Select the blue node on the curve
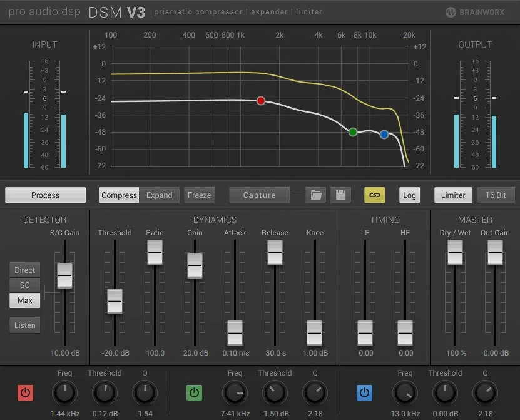The width and height of the screenshot is (520, 420). pos(384,135)
